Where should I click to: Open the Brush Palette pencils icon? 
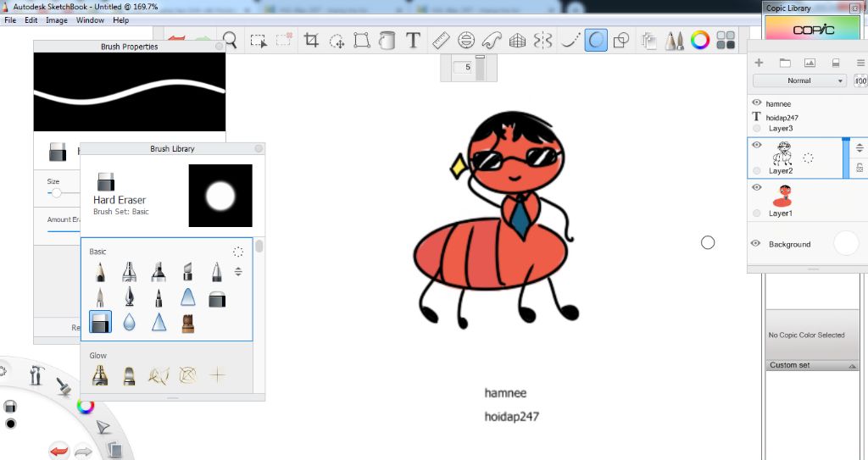coord(674,41)
